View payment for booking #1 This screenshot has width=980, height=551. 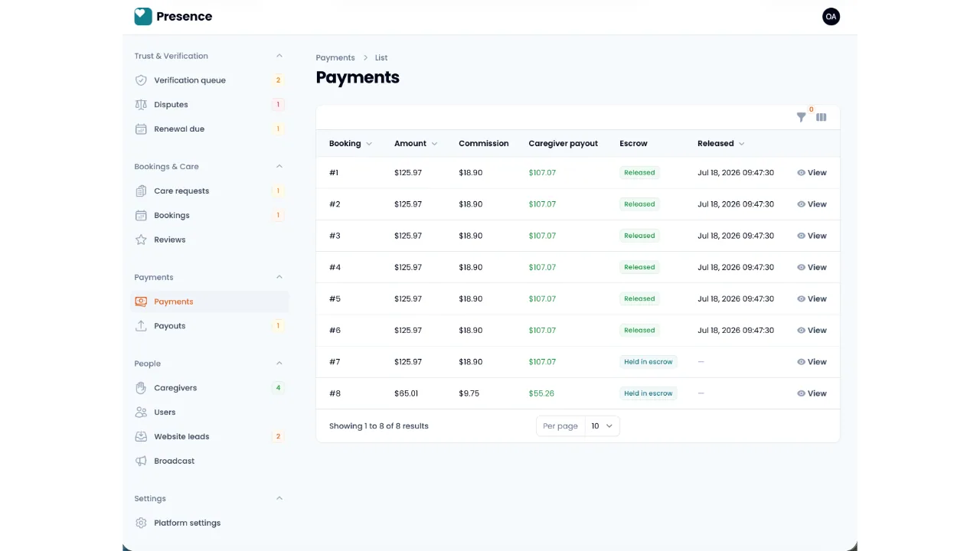[x=812, y=173]
